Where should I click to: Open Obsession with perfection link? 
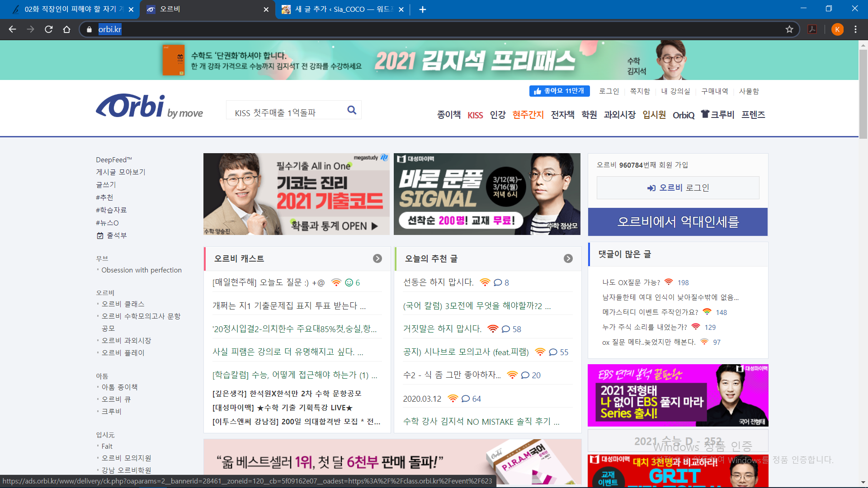pos(142,270)
